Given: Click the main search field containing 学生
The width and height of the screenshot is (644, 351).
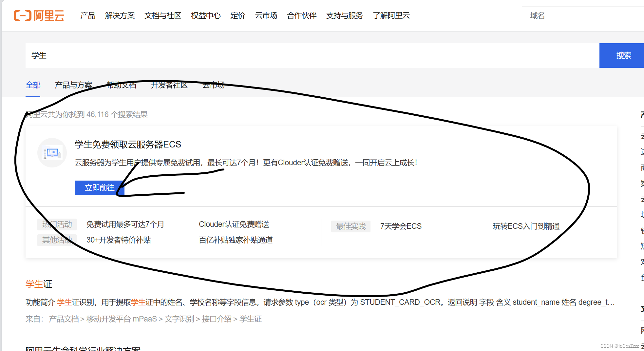Looking at the screenshot, I should point(313,55).
